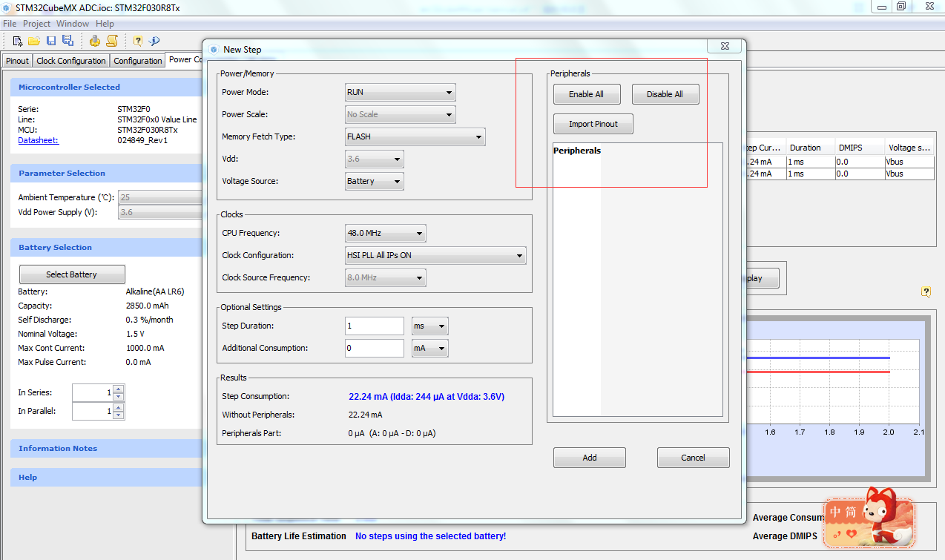
Task: Click the Add button in the New Step dialog
Action: 590,458
